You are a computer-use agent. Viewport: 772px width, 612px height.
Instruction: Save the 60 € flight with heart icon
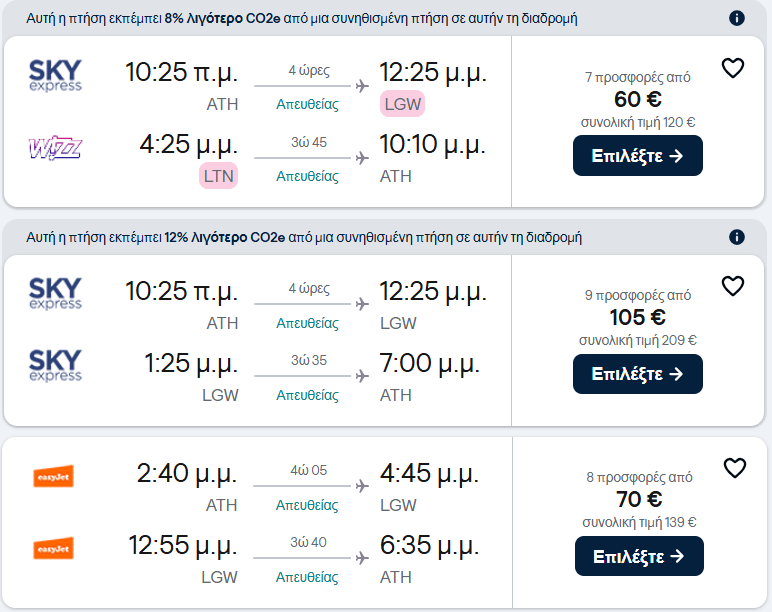(x=733, y=68)
